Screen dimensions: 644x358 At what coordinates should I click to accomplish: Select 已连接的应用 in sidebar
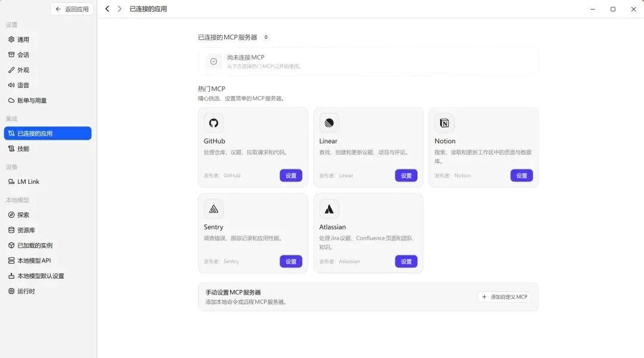click(48, 133)
